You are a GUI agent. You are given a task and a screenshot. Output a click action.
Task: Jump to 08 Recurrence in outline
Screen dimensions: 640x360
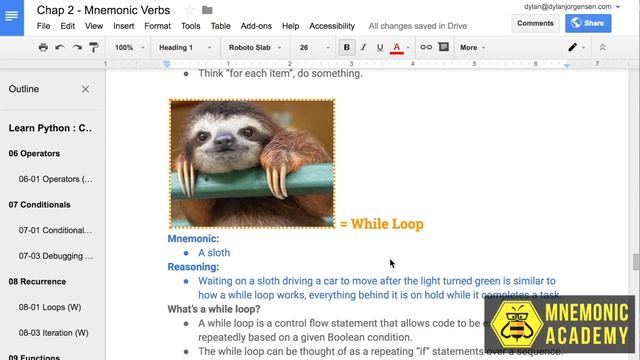point(37,282)
